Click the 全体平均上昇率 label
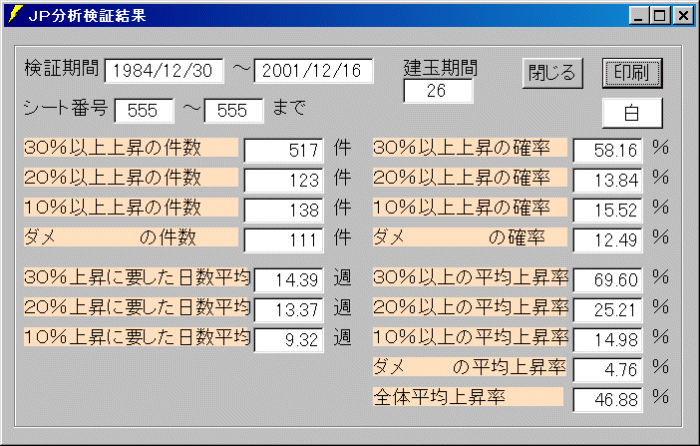700x446 pixels. (468, 396)
